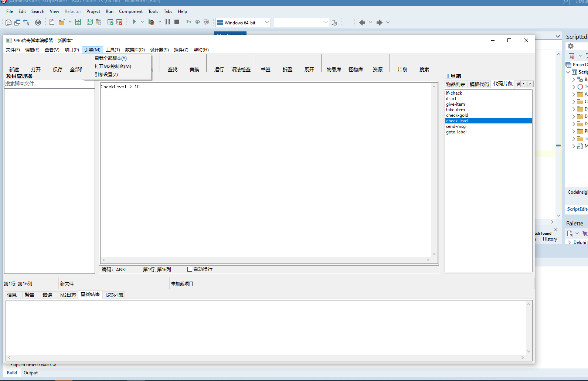Click the green Run play icon
Viewport: 588px width, 381px height.
pos(134,22)
